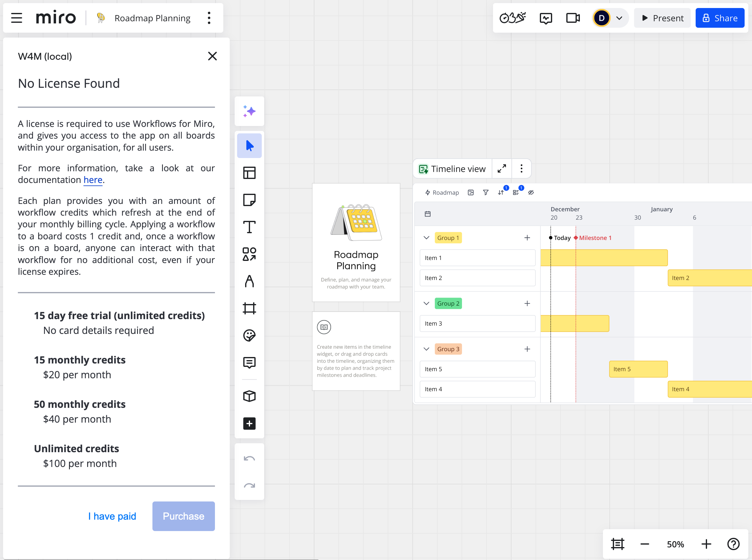Open the Shapes and lines tool
Screen dimensions: 752x560
tap(249, 254)
